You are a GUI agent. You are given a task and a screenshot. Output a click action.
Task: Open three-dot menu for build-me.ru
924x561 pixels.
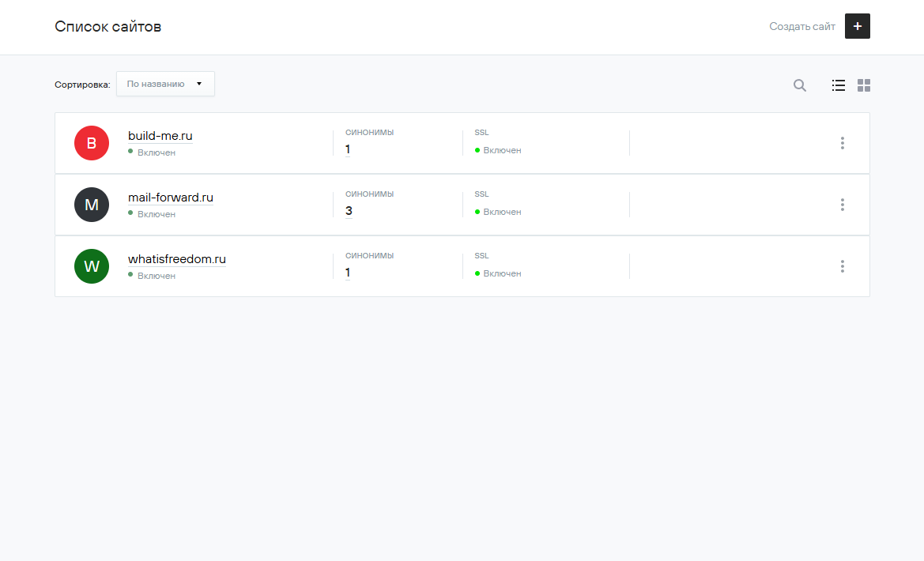click(x=842, y=143)
